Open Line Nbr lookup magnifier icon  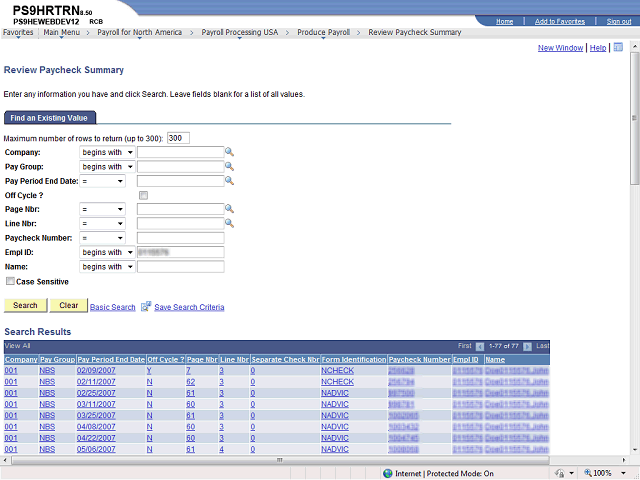229,223
